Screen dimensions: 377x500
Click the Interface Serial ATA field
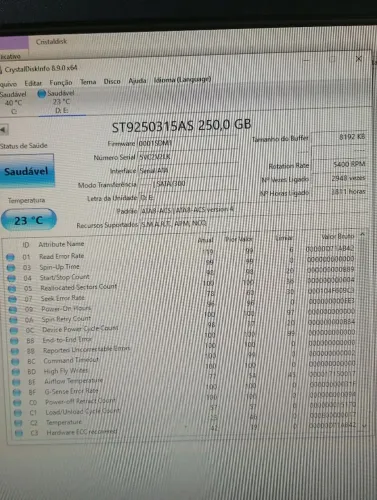188,170
